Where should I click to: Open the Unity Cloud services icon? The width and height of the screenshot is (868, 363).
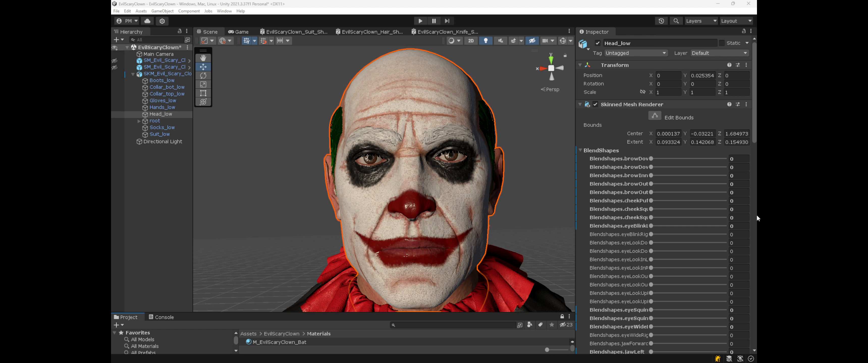147,21
